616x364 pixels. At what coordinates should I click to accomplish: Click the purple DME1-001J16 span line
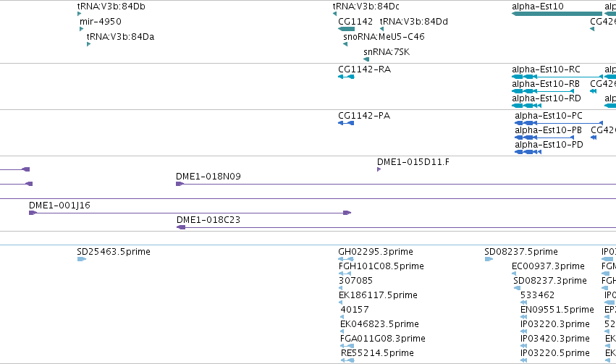[x=190, y=213]
